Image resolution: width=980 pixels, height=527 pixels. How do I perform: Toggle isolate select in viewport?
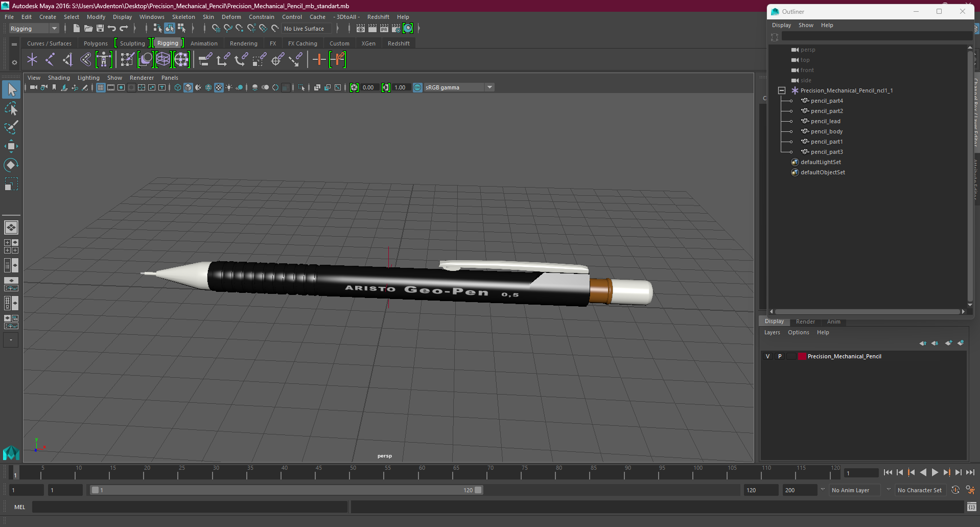click(x=301, y=88)
